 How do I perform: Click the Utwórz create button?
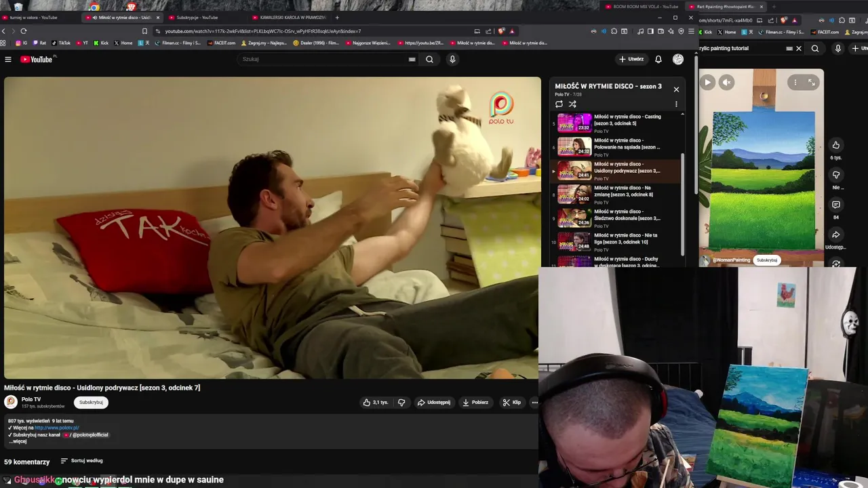631,60
